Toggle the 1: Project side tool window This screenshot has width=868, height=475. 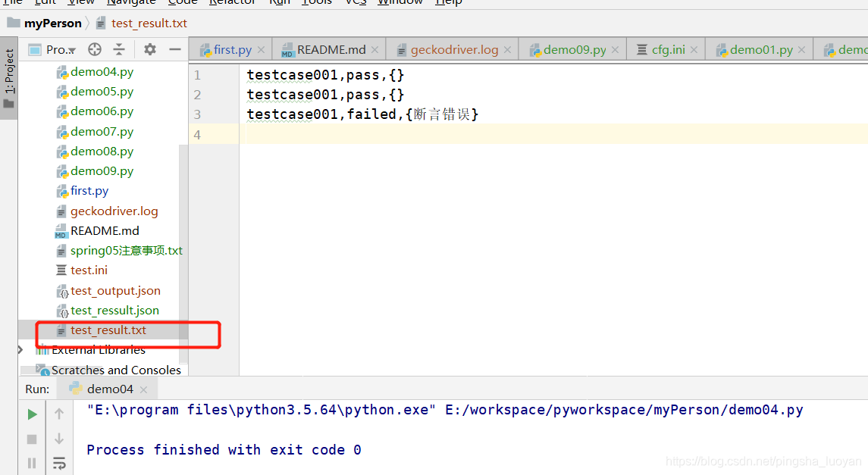point(9,78)
